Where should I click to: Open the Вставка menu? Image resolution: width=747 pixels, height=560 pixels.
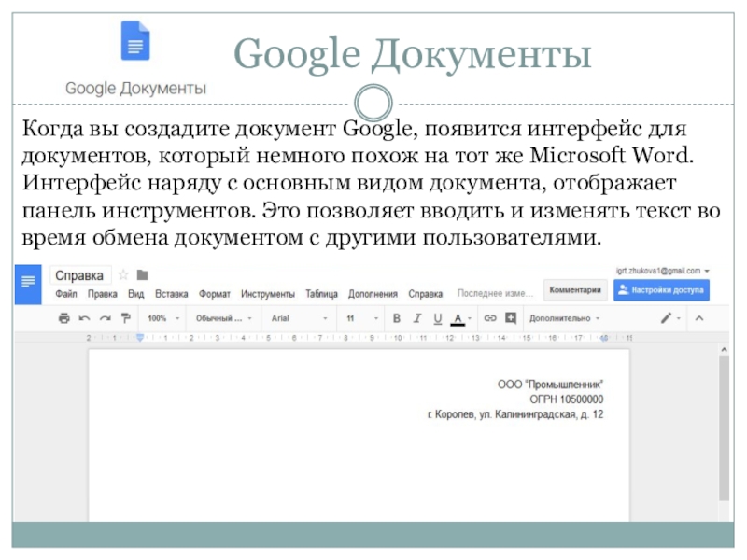[x=171, y=293]
